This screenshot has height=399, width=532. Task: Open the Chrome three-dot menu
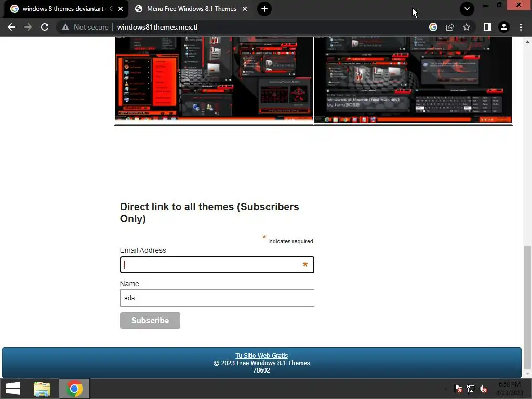click(x=521, y=27)
